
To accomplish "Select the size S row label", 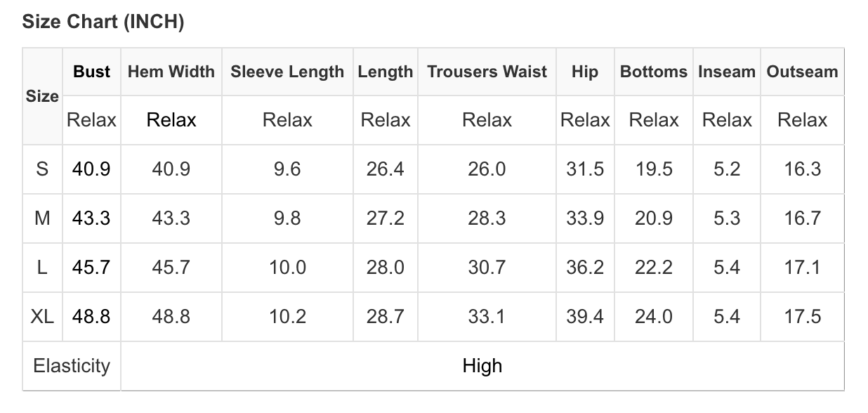I will pyautogui.click(x=42, y=169).
